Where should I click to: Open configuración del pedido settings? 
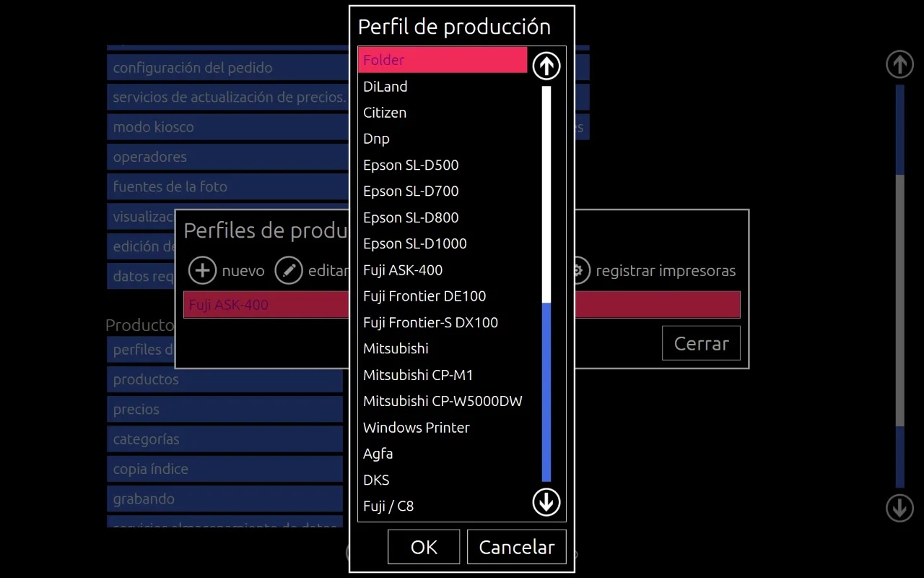(x=228, y=68)
